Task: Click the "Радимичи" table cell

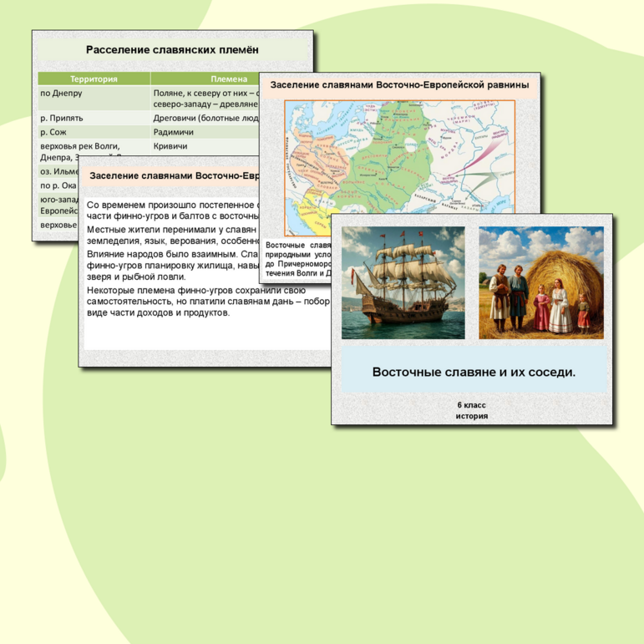Action: [174, 132]
